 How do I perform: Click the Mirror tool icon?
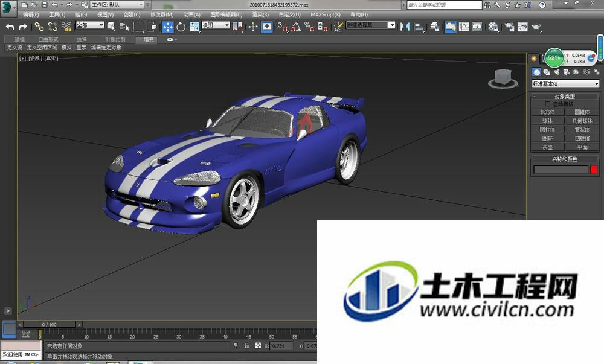pyautogui.click(x=405, y=27)
